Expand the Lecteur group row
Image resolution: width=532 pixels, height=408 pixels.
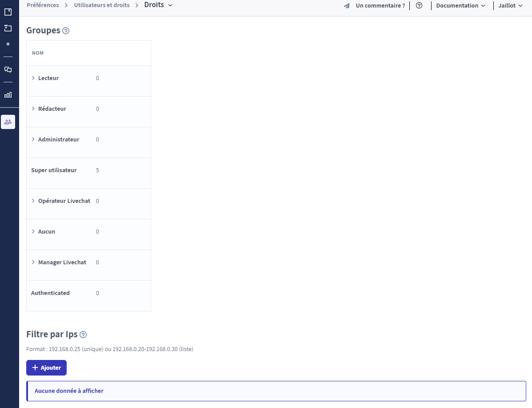(x=33, y=78)
